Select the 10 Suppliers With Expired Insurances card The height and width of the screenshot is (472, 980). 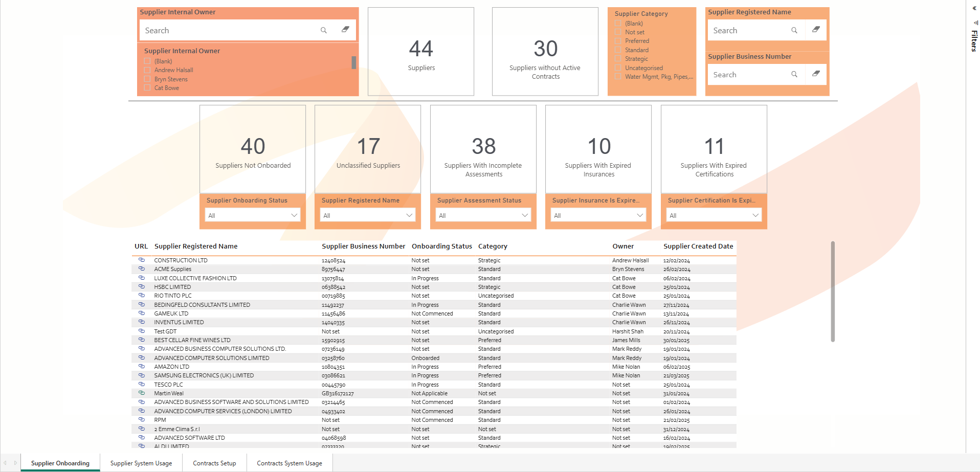pos(598,149)
